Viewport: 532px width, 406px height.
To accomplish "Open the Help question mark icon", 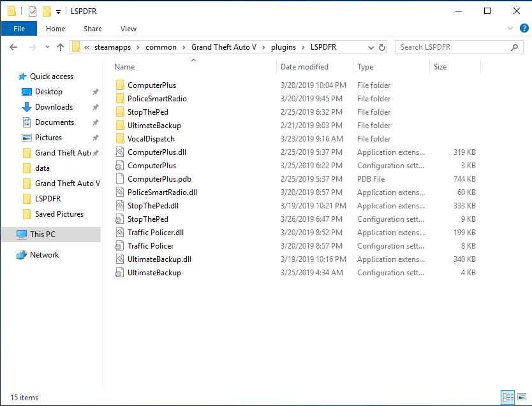I will pyautogui.click(x=523, y=29).
